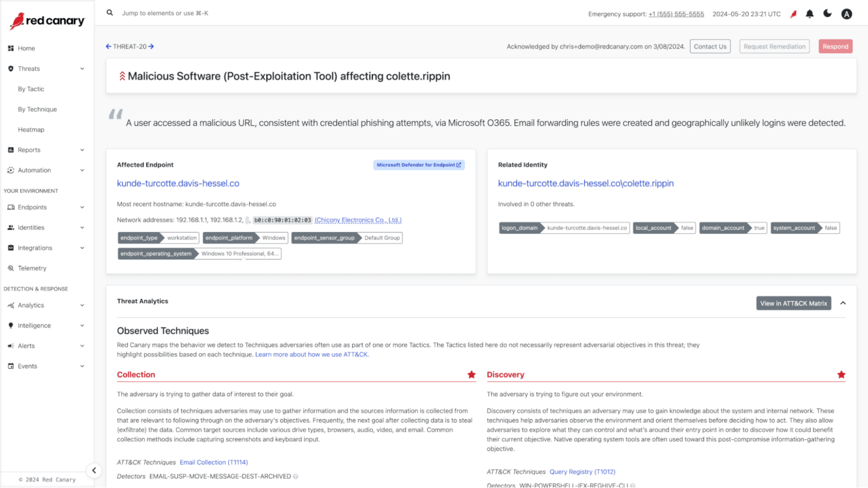
Task: Click the Respond button
Action: pos(835,46)
